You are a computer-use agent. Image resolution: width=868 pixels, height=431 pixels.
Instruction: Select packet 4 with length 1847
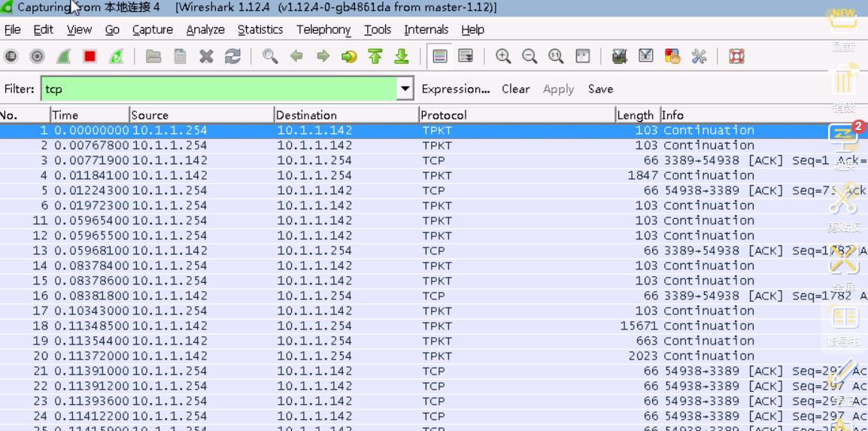pyautogui.click(x=434, y=175)
